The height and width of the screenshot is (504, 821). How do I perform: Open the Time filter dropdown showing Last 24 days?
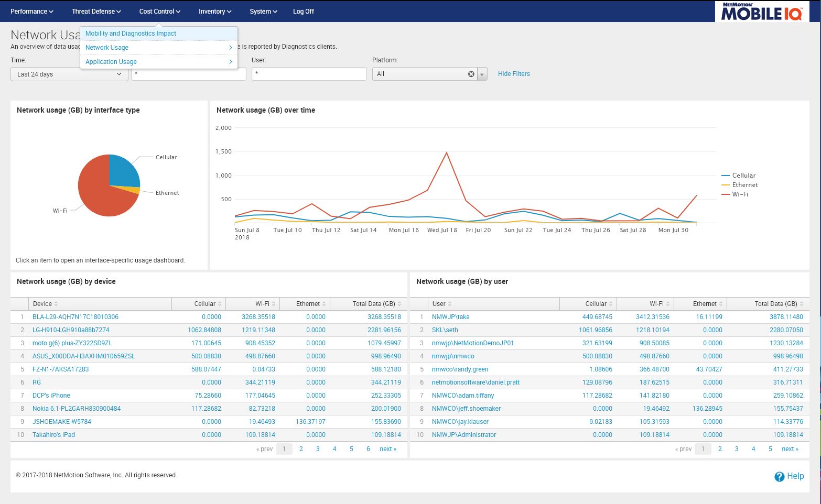[x=69, y=74]
